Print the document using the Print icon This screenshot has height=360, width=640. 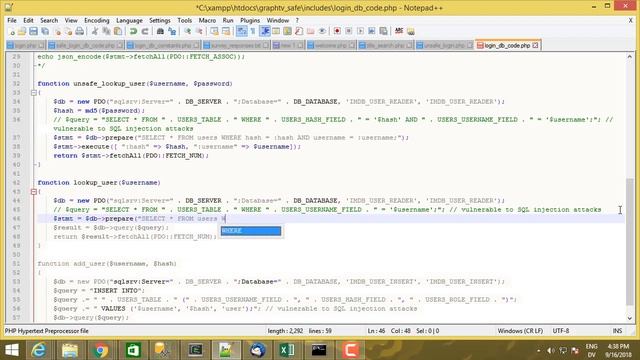79,31
